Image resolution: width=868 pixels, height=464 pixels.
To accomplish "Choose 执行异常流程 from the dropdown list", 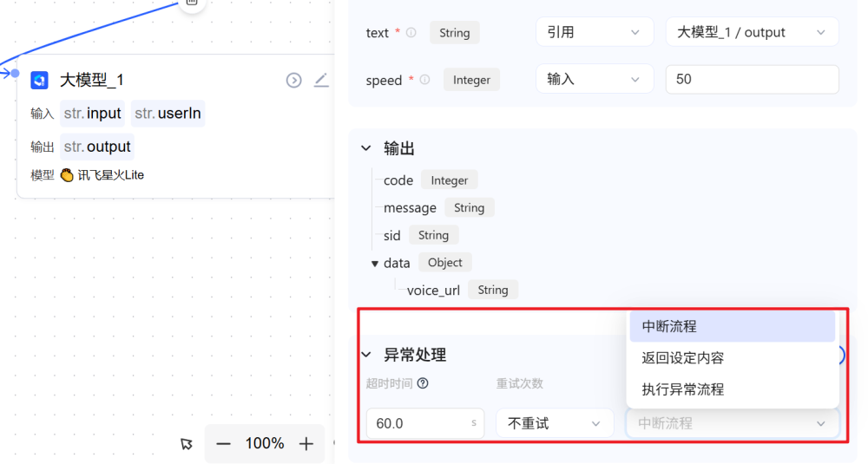I will click(x=682, y=389).
